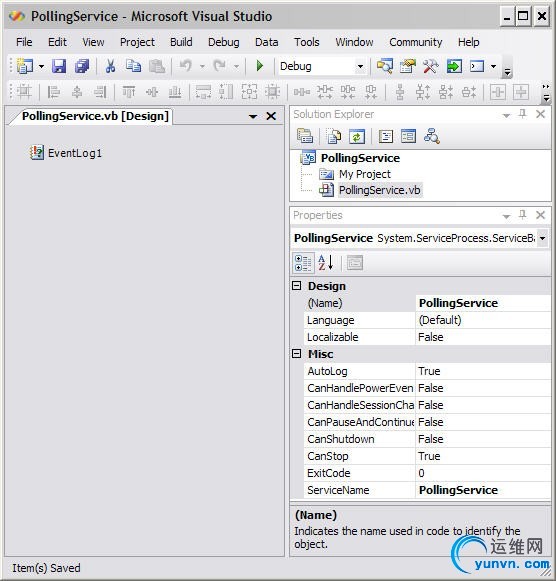The image size is (556, 581).
Task: Click Properties icon in Solution Explorer toolbar
Action: [x=305, y=137]
